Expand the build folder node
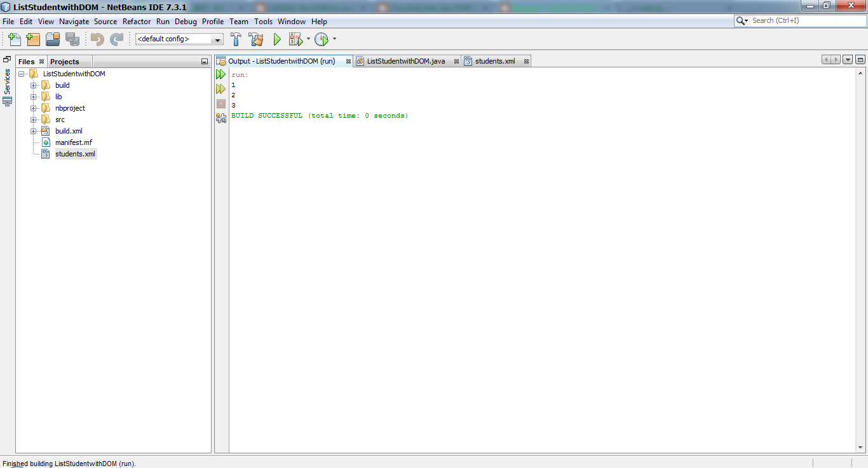 point(34,85)
